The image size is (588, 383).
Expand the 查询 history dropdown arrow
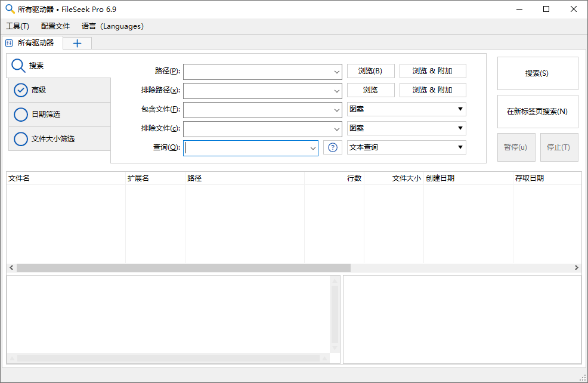[x=312, y=148]
